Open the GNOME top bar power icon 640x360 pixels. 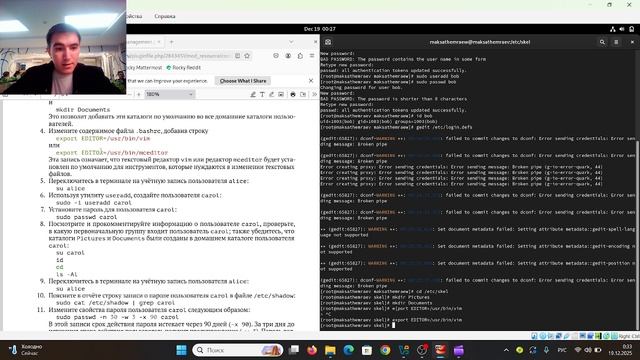click(631, 29)
